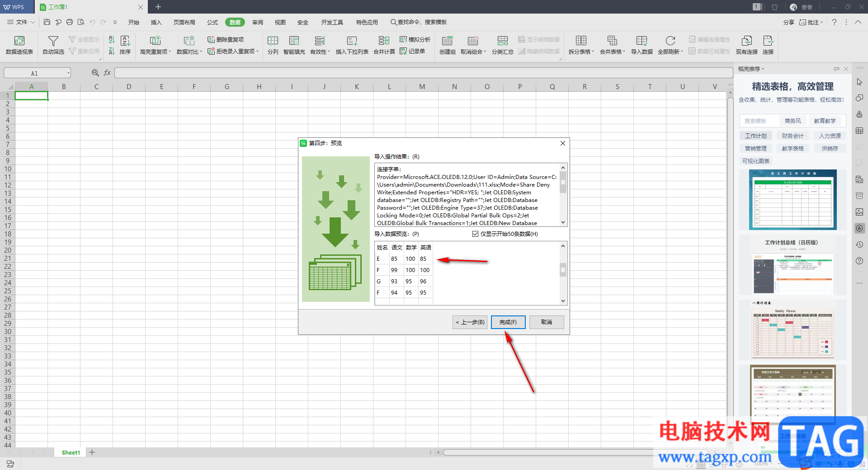Screen dimensions: 868x470
Task: Click the Import Data (导入数据) icon
Action: click(642, 41)
